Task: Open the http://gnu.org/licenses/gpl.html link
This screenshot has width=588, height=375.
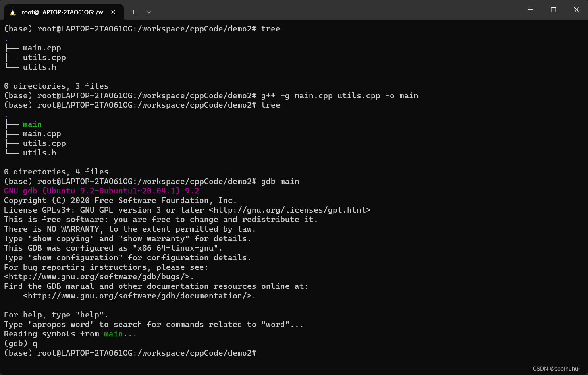Action: point(289,210)
